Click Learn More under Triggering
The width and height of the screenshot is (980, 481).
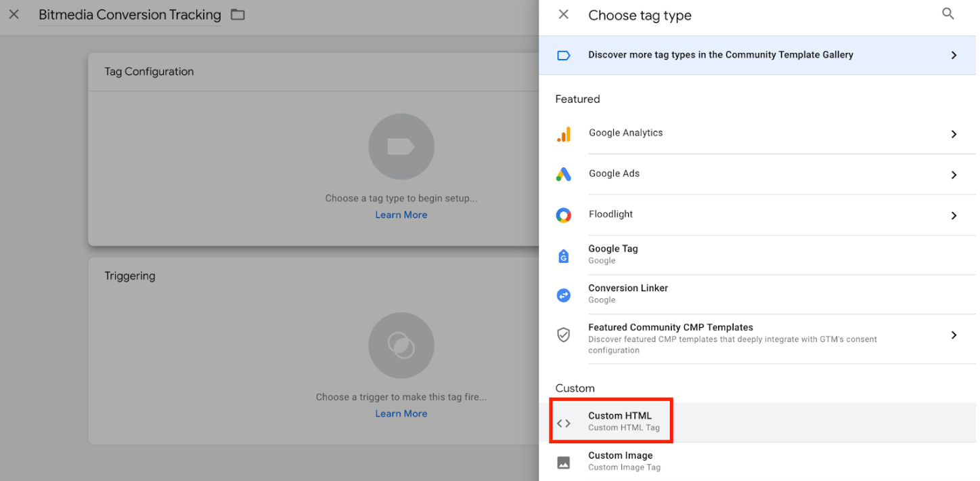point(401,413)
